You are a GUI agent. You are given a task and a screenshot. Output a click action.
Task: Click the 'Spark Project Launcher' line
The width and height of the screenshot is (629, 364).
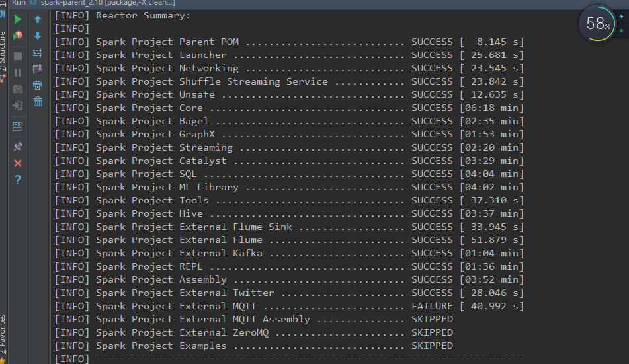pyautogui.click(x=289, y=55)
